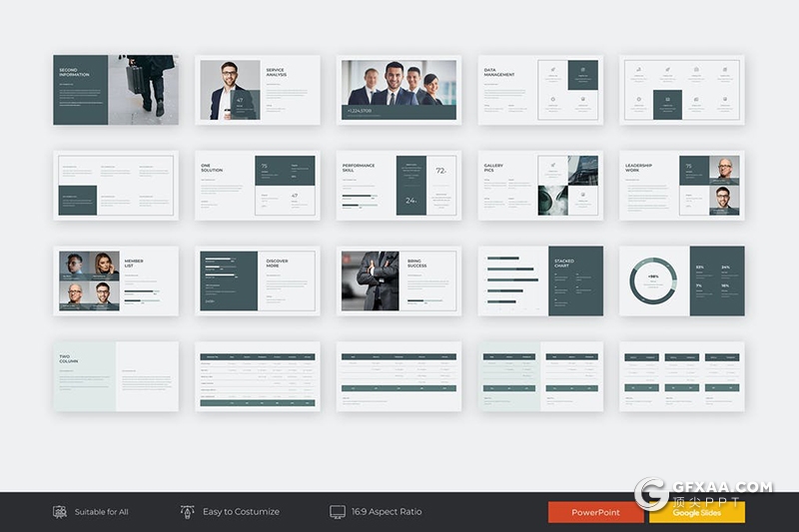Open the Member List slide

point(116,280)
